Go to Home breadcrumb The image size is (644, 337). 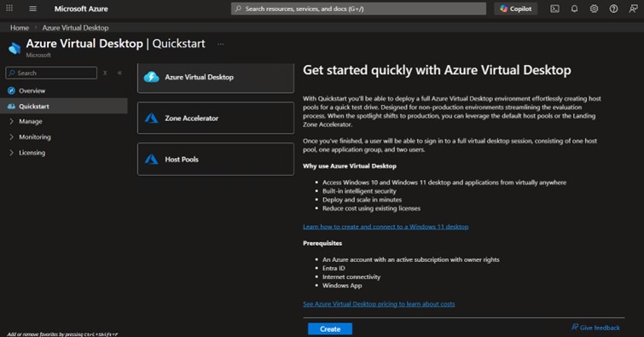tap(20, 27)
